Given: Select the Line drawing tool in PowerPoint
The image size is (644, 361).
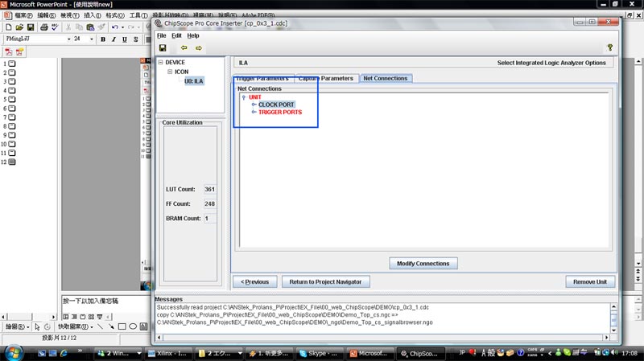Looking at the screenshot, I should [x=101, y=326].
